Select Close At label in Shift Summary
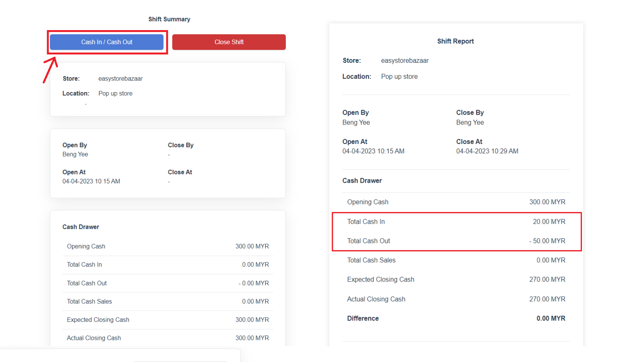The height and width of the screenshot is (362, 644). (x=180, y=172)
